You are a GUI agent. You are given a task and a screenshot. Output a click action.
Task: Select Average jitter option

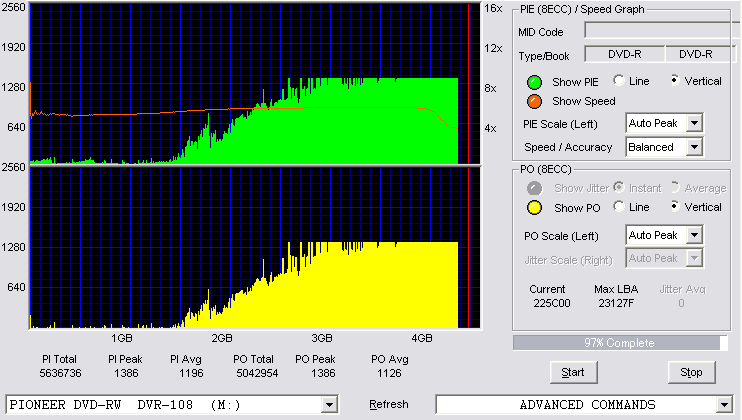point(675,187)
